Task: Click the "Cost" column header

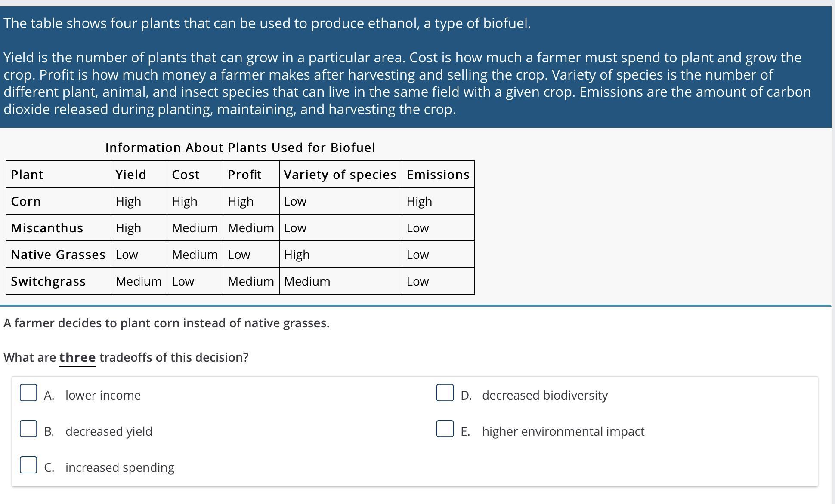Action: coord(186,175)
